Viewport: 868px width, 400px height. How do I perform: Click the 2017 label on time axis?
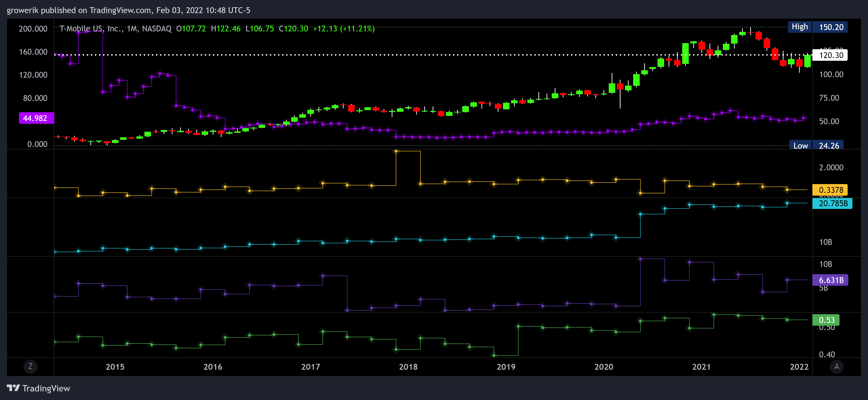tap(310, 367)
